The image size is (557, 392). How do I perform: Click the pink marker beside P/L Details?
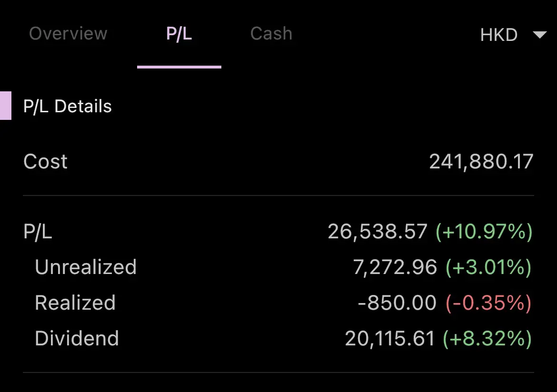coord(6,106)
